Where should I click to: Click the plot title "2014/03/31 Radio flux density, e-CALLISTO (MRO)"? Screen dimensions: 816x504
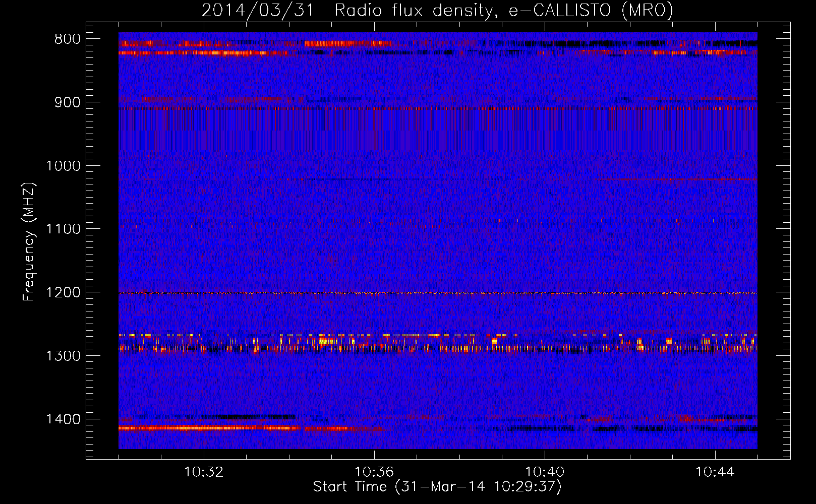(437, 10)
